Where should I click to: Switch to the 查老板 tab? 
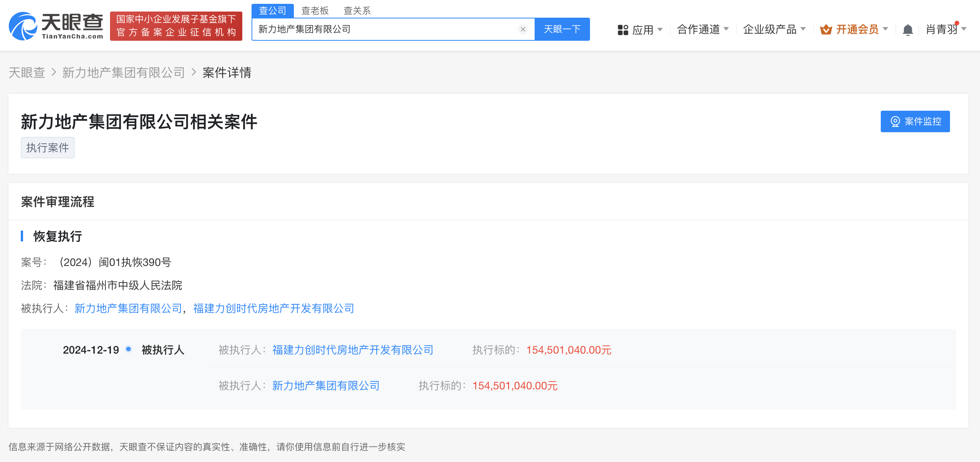[315, 10]
